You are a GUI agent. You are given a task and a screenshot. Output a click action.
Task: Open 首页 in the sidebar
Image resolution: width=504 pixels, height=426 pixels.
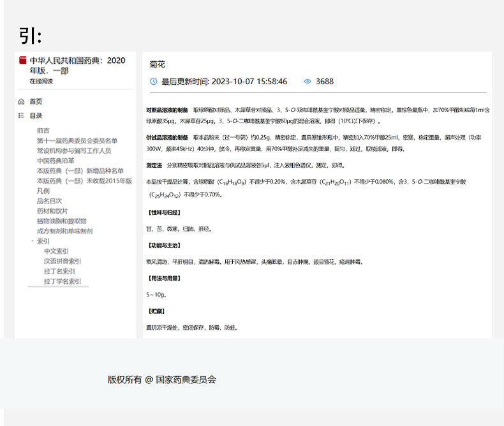(x=36, y=101)
